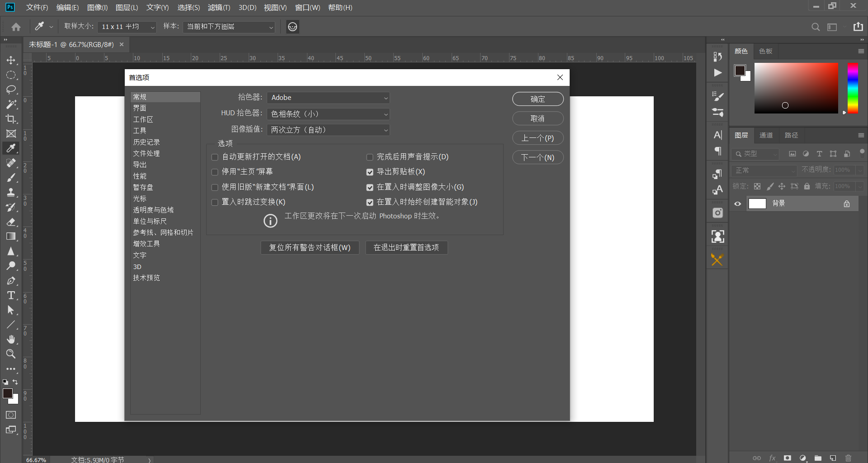Switch to the 通道 tab
This screenshot has height=463, width=868.
coord(766,136)
